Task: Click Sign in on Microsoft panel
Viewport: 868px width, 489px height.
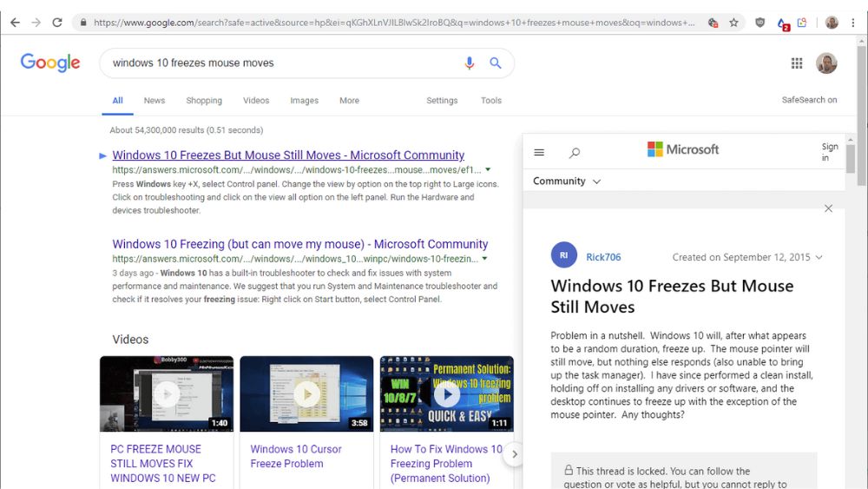Action: 829,152
